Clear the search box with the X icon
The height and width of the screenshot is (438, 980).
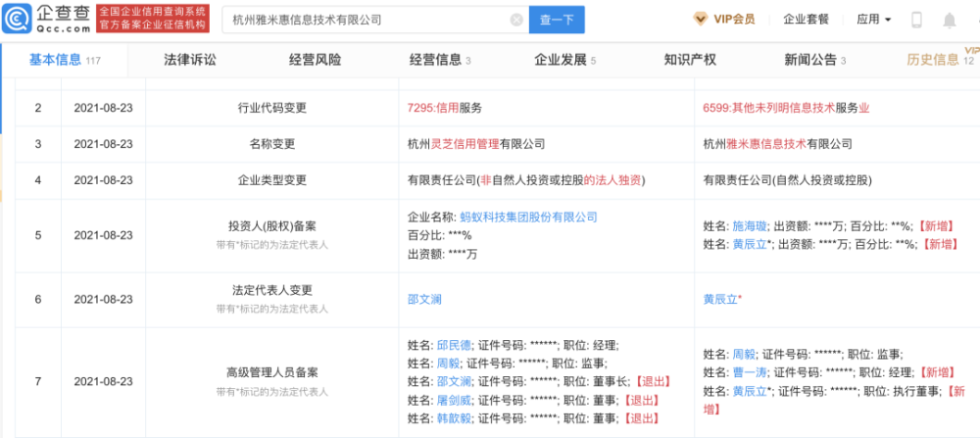[516, 20]
